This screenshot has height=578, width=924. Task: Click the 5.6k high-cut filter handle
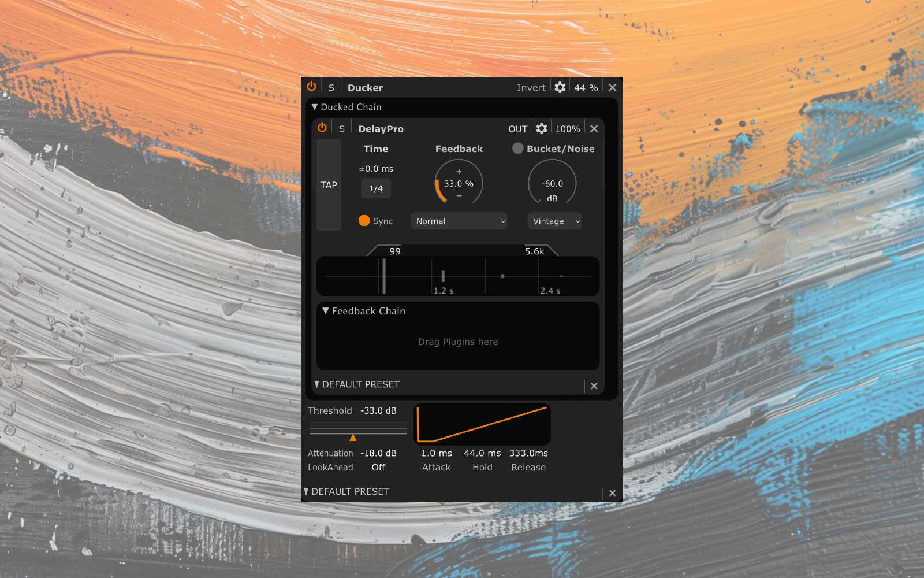tap(535, 251)
